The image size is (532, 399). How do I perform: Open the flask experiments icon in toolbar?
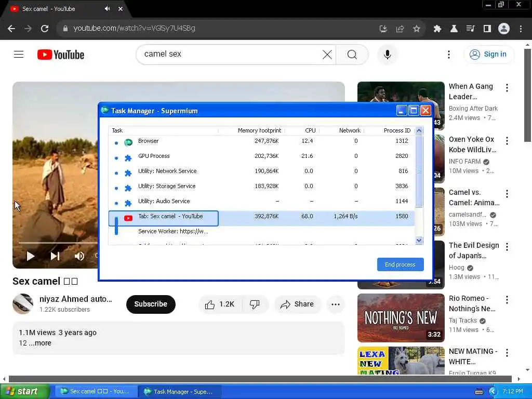(454, 29)
